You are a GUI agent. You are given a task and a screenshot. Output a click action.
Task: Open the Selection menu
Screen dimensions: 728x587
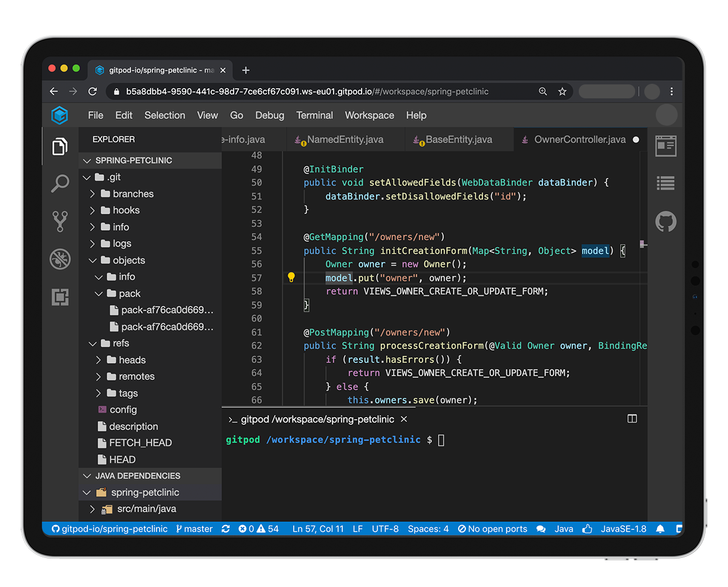[164, 115]
